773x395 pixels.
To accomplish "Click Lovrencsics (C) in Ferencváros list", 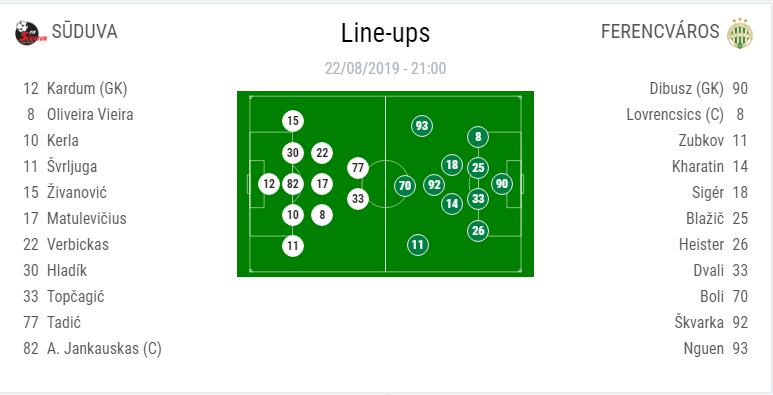I will click(x=675, y=115).
